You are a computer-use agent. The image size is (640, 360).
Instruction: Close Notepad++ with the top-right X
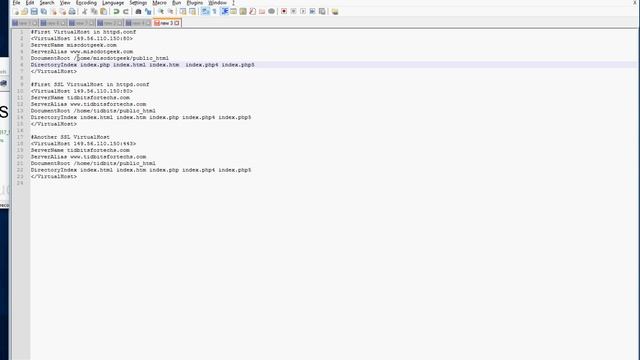635,2
